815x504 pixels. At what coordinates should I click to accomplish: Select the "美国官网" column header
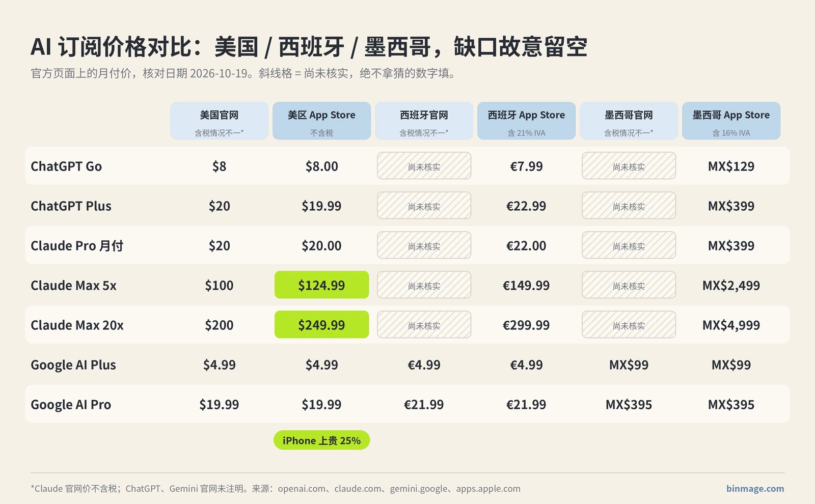219,121
